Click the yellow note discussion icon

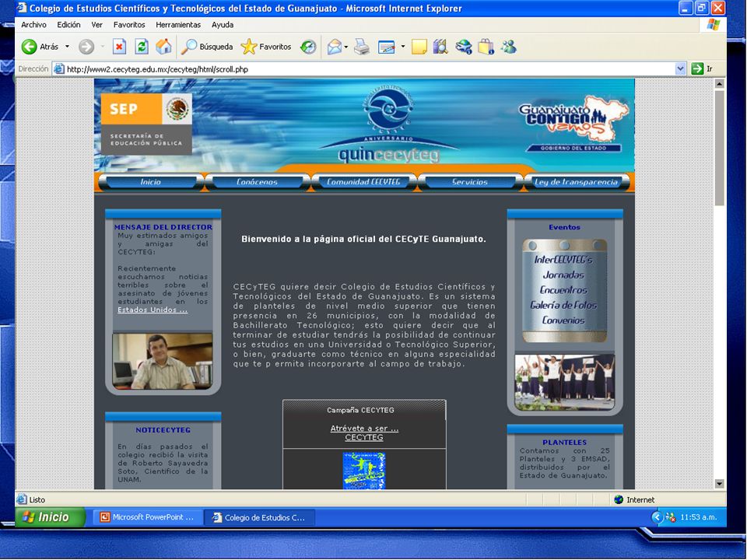419,47
